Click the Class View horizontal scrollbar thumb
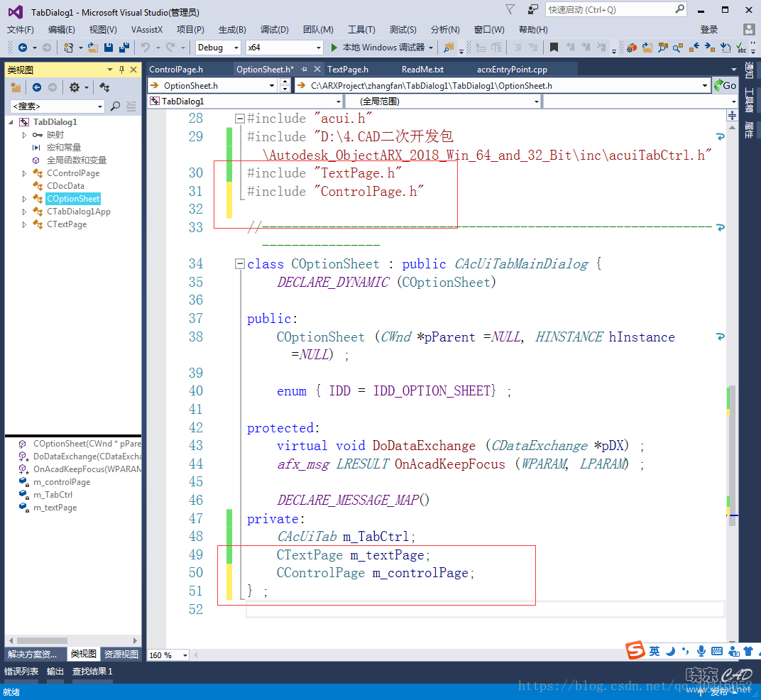Screen dimensions: 761x700 (x=42, y=640)
